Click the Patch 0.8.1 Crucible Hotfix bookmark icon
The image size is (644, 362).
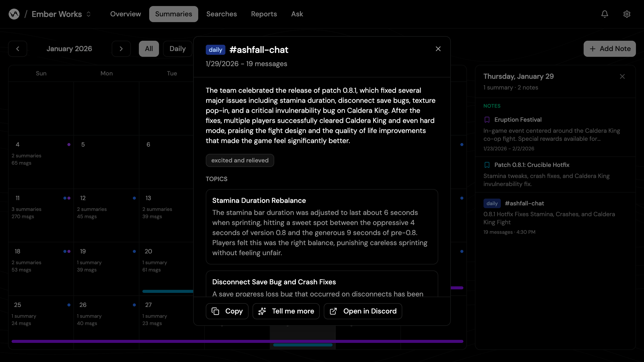pos(487,165)
